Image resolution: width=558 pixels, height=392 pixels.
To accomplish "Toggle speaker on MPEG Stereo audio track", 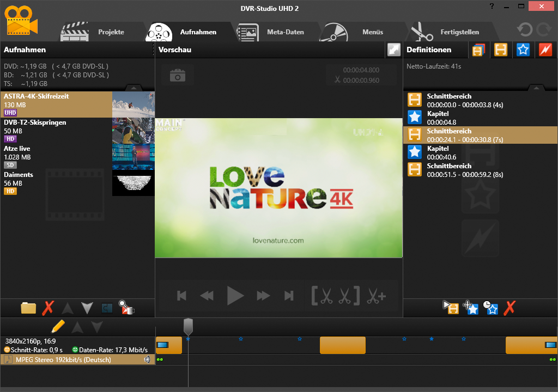I will point(147,360).
